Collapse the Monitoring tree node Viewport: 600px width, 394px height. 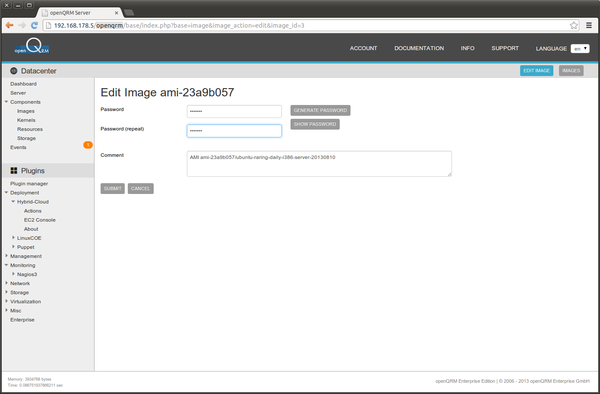point(6,265)
